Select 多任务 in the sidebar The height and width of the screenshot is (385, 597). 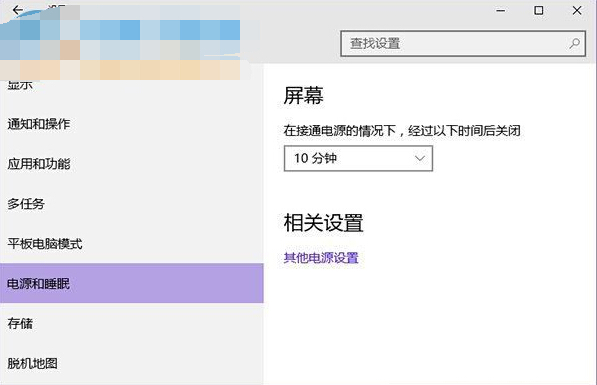(132, 204)
